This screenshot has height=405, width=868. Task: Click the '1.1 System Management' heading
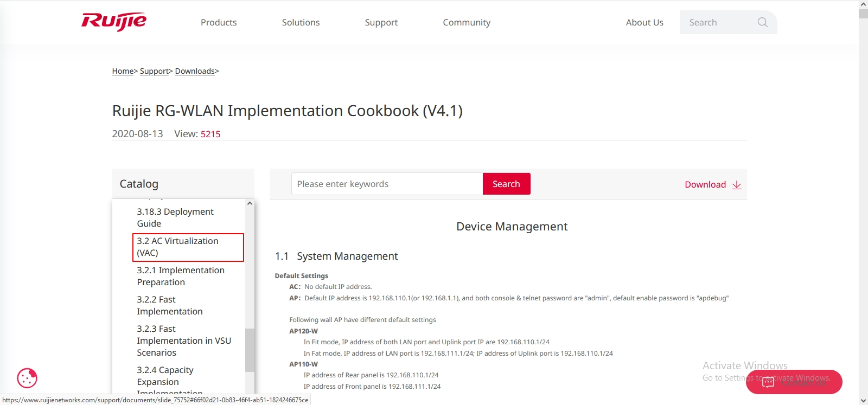(336, 256)
